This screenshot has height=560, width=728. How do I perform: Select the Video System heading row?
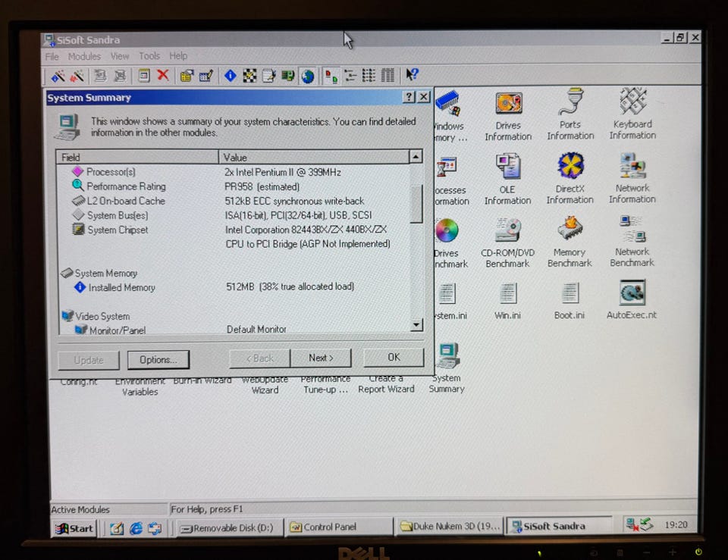(234, 316)
